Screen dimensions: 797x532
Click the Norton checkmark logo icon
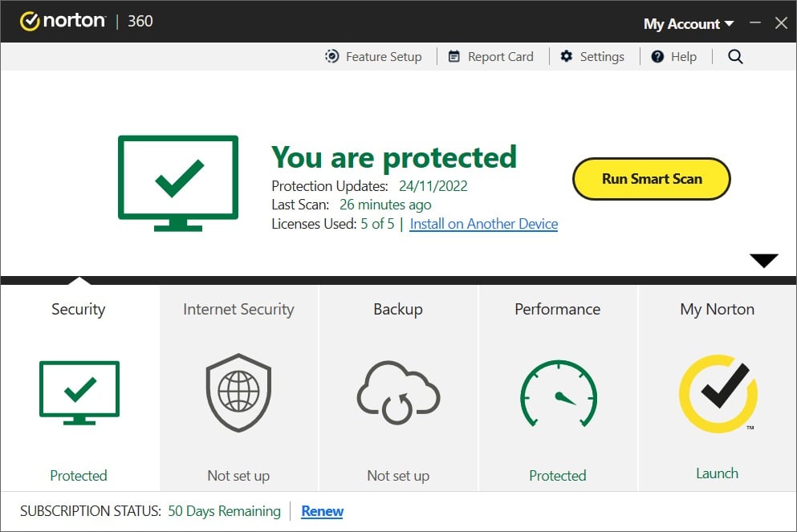pyautogui.click(x=30, y=22)
